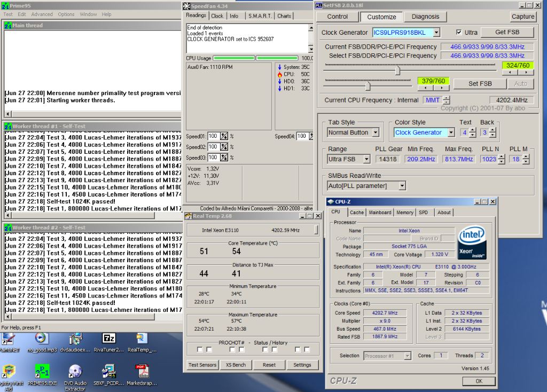Click Worker thread #1 horizontal scrollbar
547x392 pixels.
point(80,216)
